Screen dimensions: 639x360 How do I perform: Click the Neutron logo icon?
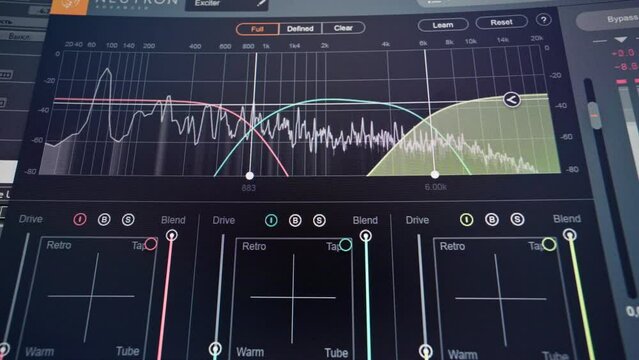70,5
